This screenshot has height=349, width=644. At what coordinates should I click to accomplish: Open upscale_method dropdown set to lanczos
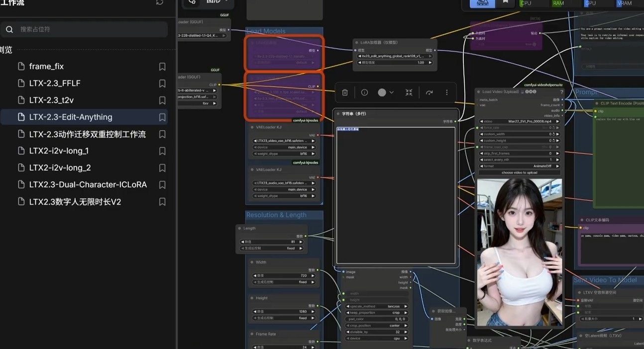(x=377, y=306)
